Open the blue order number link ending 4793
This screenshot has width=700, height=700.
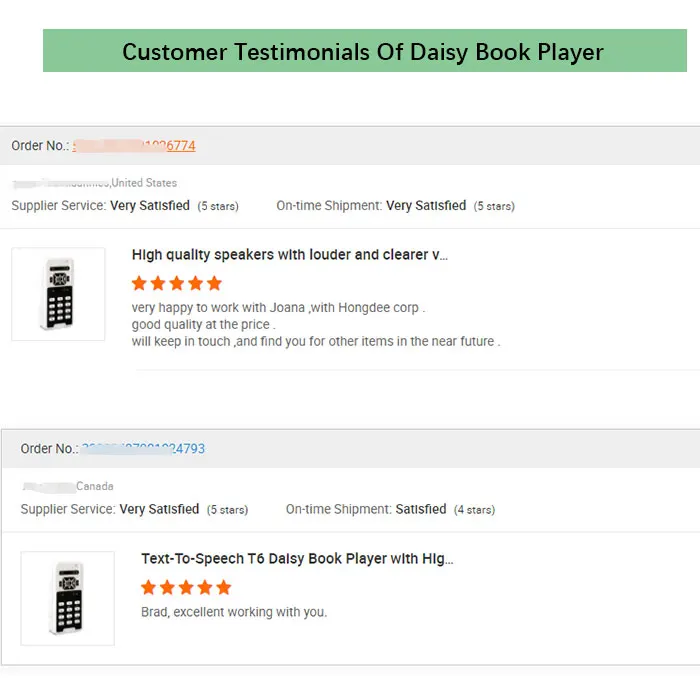coord(143,449)
